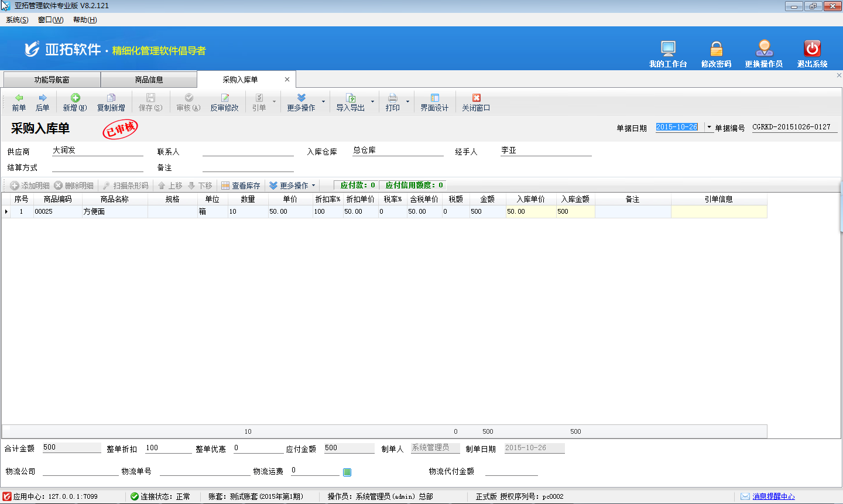The width and height of the screenshot is (843, 504).
Task: Switch to the 商品信息 tab
Action: click(149, 80)
